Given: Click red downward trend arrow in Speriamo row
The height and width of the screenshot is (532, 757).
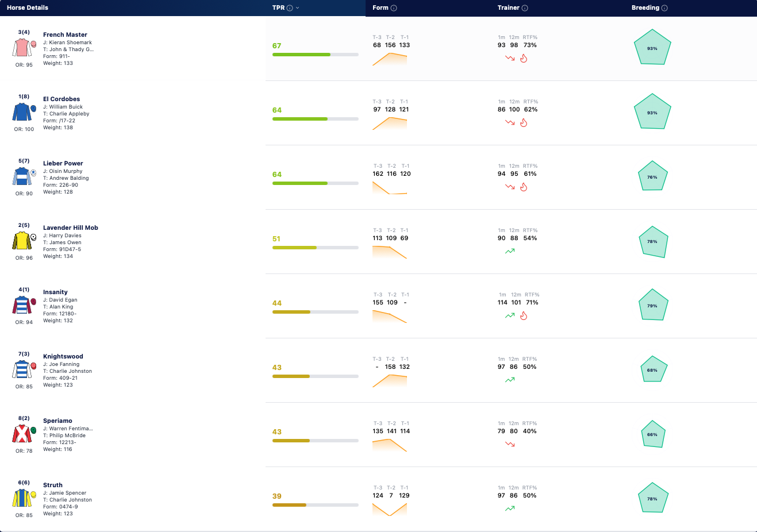Looking at the screenshot, I should tap(510, 444).
